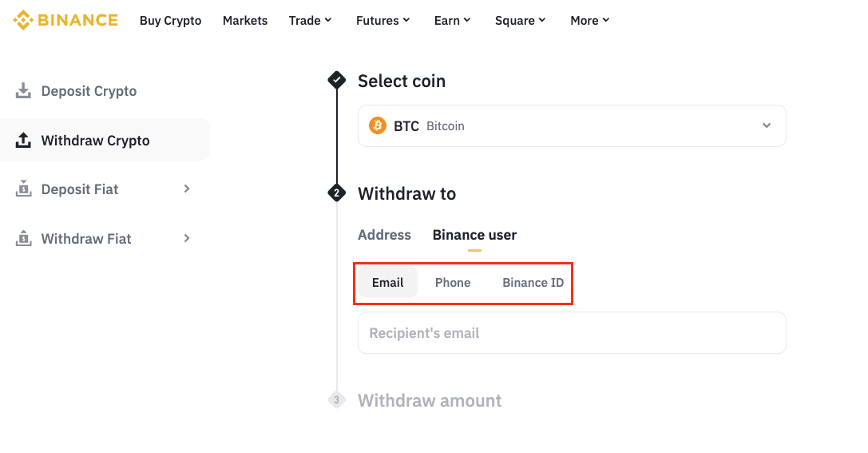Expand the Trade menu dropdown
Image resolution: width=868 pixels, height=453 pixels.
310,21
